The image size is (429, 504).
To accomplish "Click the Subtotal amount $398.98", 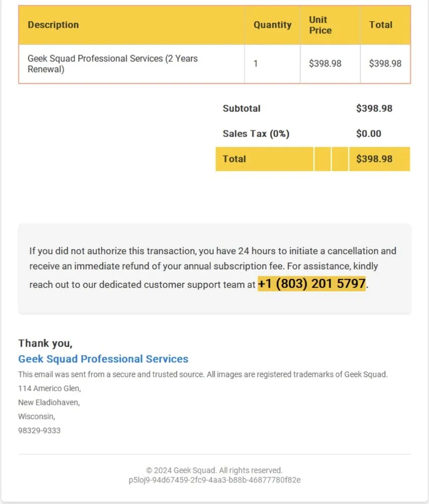I will pos(374,108).
